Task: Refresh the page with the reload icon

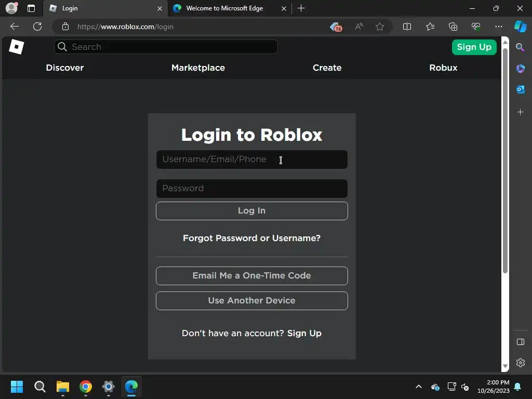Action: coord(37,26)
